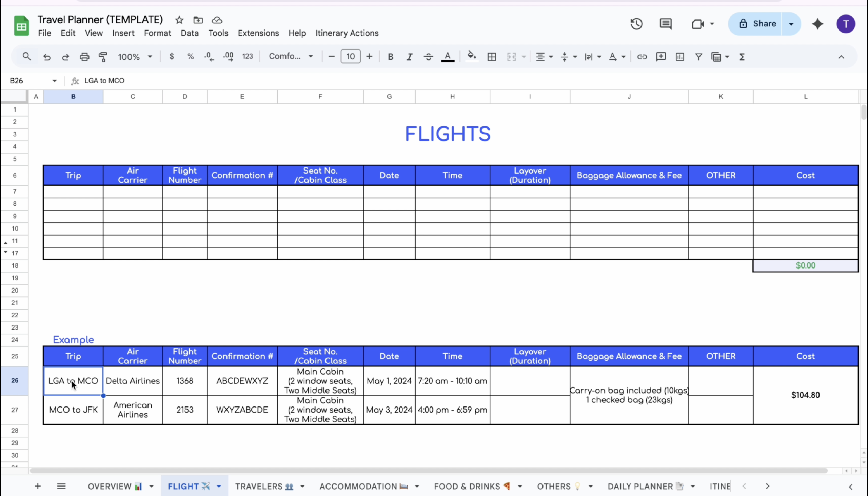
Task: Format selection as currency
Action: pyautogui.click(x=172, y=57)
